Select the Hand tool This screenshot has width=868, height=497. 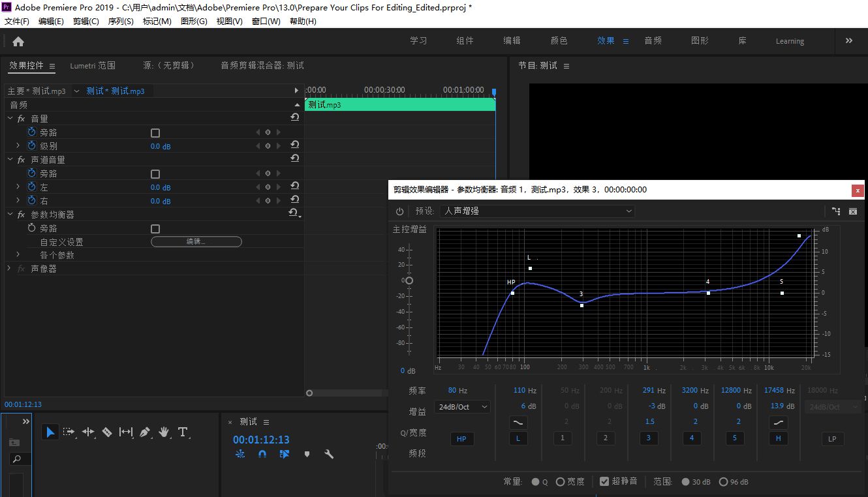tap(164, 432)
